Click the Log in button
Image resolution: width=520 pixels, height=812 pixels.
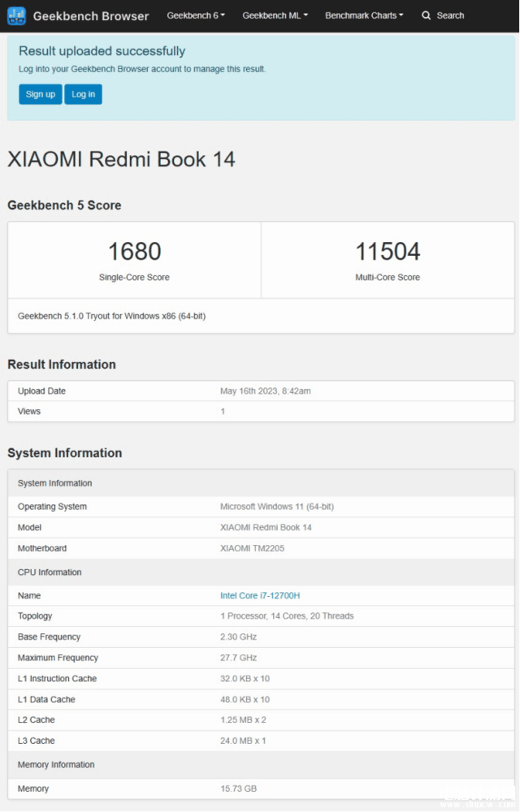click(84, 94)
